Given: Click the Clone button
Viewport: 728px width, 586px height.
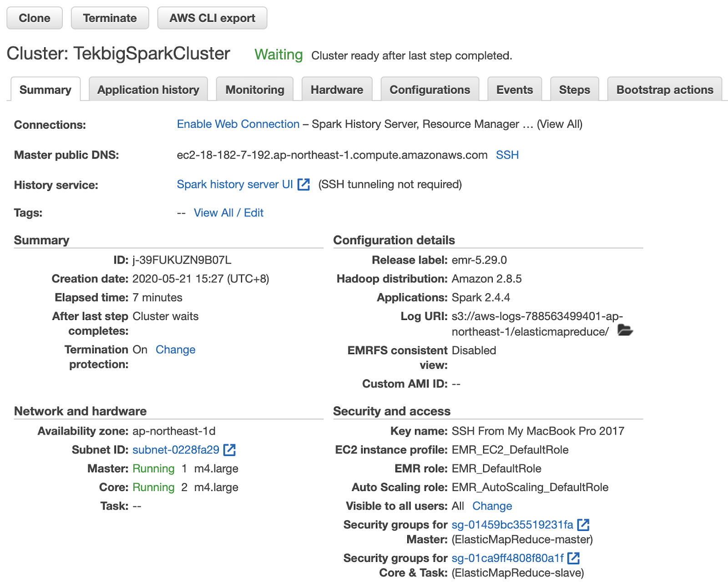Looking at the screenshot, I should tap(35, 18).
